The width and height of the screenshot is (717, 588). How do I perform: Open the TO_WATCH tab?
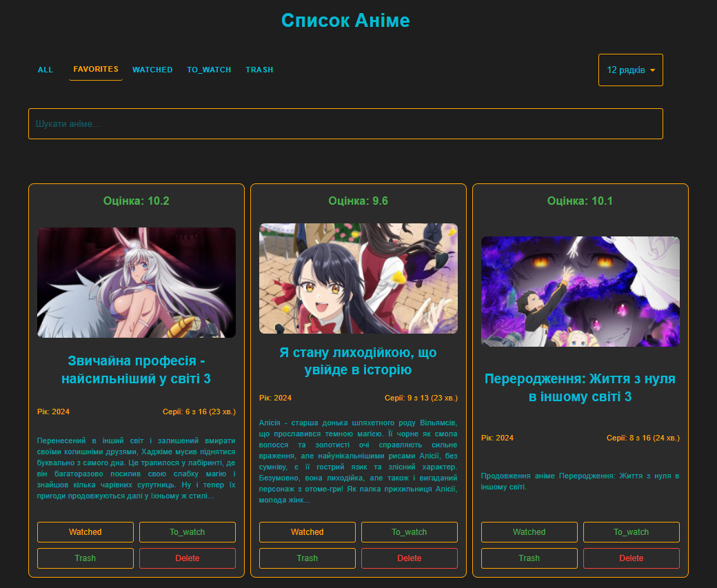[209, 70]
